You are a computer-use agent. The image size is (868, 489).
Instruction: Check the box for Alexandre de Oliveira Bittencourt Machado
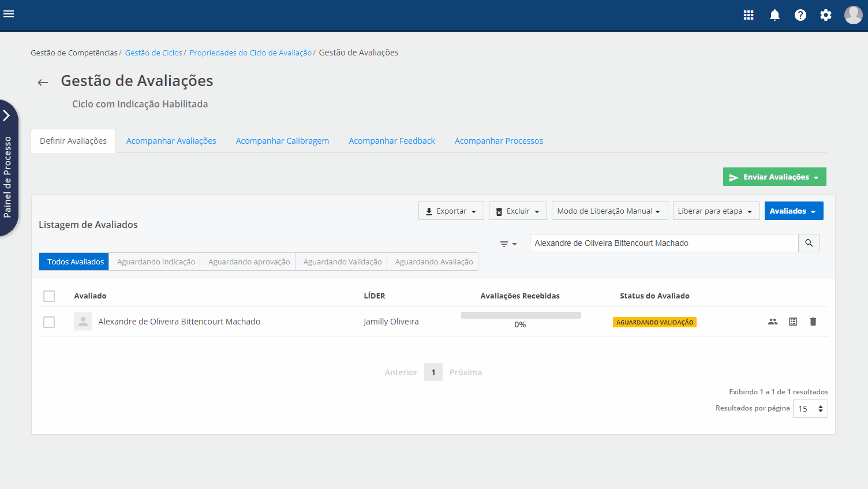(x=49, y=322)
